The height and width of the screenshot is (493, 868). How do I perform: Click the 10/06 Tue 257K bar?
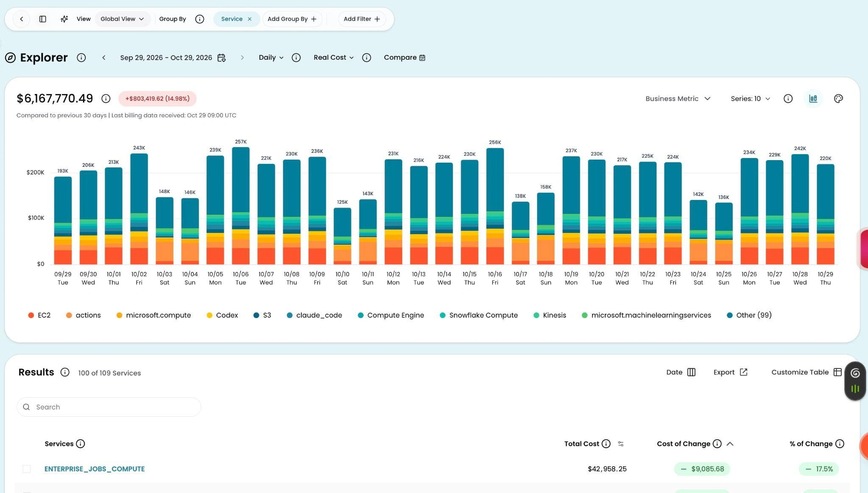(x=241, y=206)
